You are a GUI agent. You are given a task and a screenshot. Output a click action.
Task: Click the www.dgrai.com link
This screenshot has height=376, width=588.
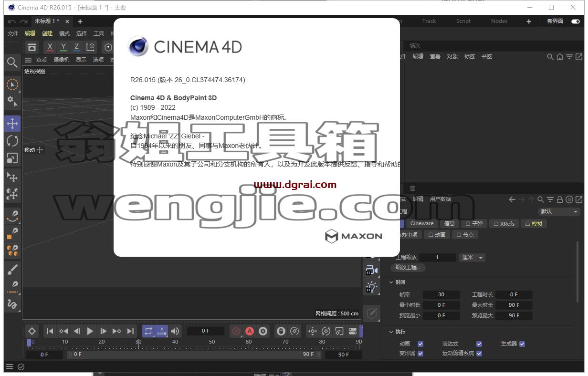[x=295, y=185]
